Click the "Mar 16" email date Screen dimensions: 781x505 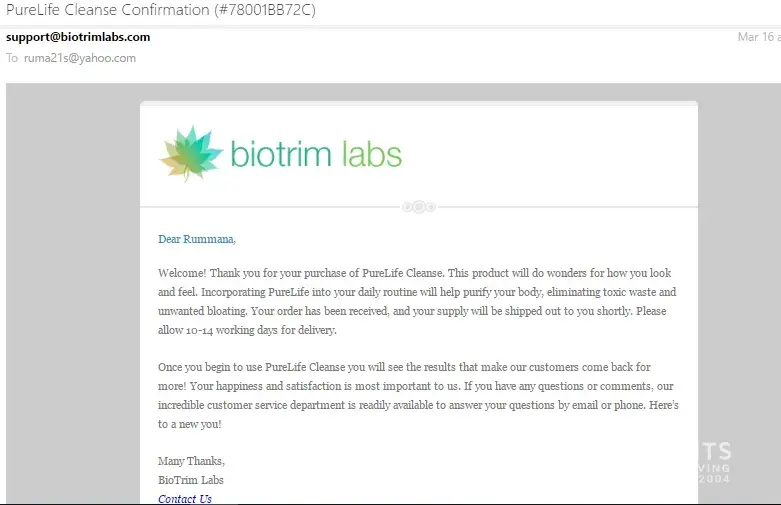755,37
